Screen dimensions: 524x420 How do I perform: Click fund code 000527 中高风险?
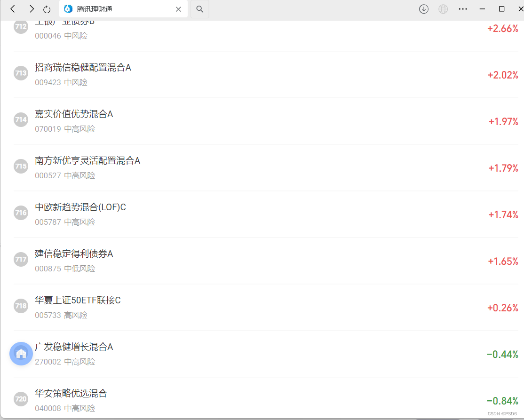pyautogui.click(x=65, y=175)
